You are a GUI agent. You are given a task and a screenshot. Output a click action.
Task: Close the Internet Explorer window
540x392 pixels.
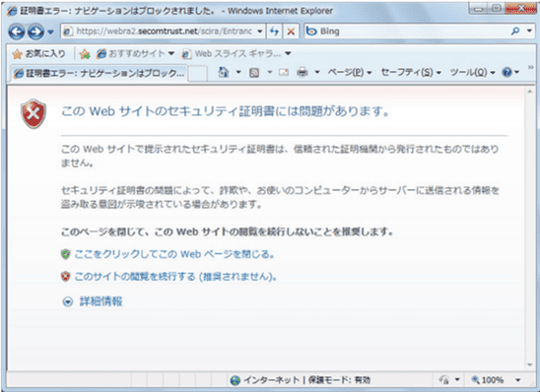click(520, 8)
